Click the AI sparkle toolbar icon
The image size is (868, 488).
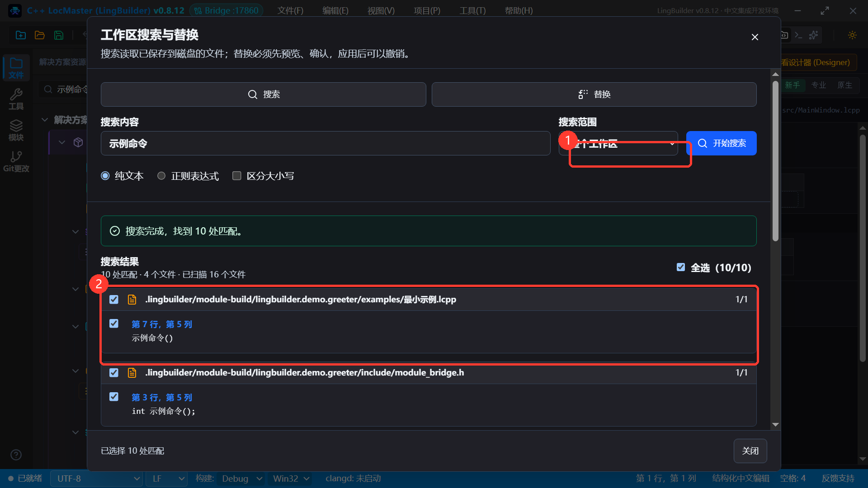click(x=814, y=35)
